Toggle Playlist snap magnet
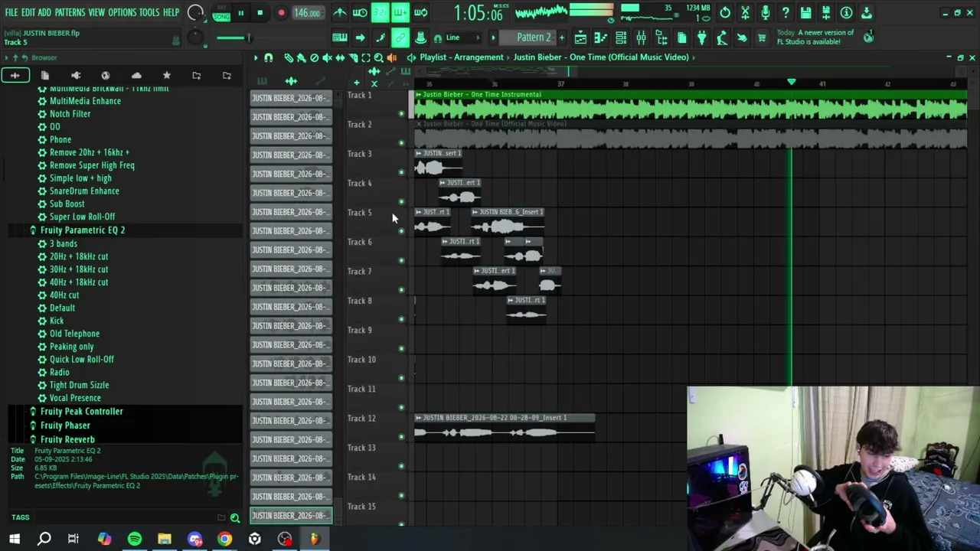The width and height of the screenshot is (980, 551). [x=268, y=57]
